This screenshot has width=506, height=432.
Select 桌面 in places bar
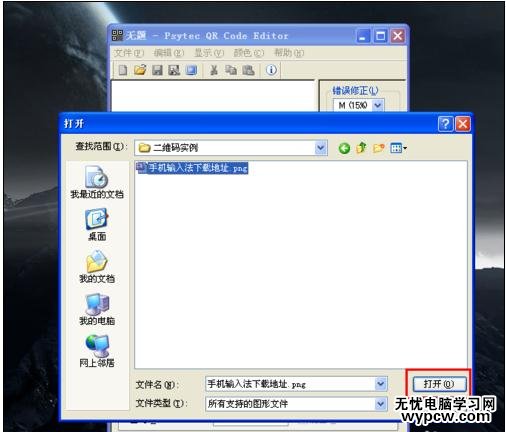tap(97, 224)
